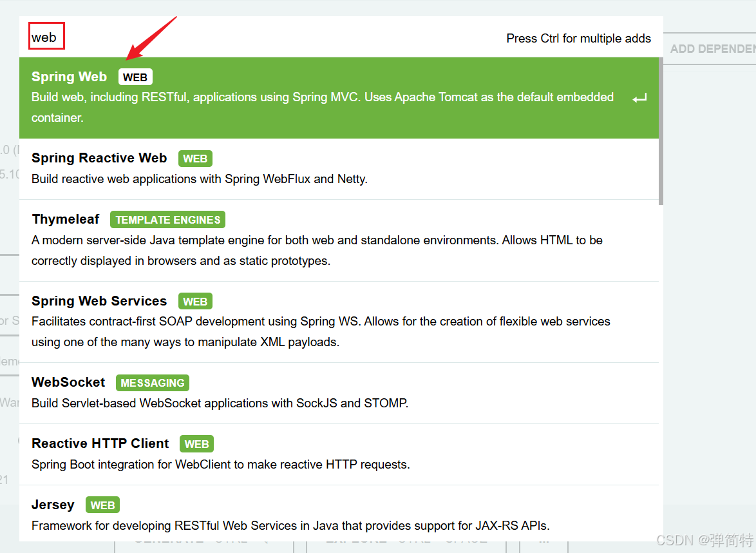Click the Spring Reactive Web description mentioning WebFlux
Screen dimensions: 756x553
coord(200,179)
